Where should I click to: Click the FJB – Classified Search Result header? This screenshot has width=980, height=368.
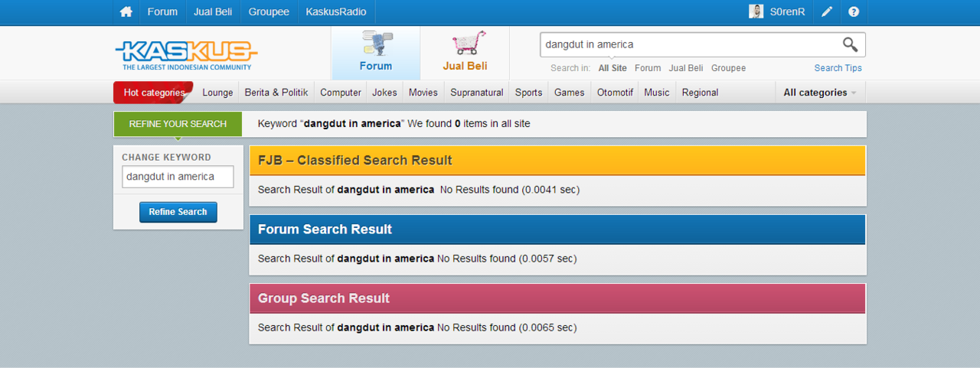(x=557, y=161)
